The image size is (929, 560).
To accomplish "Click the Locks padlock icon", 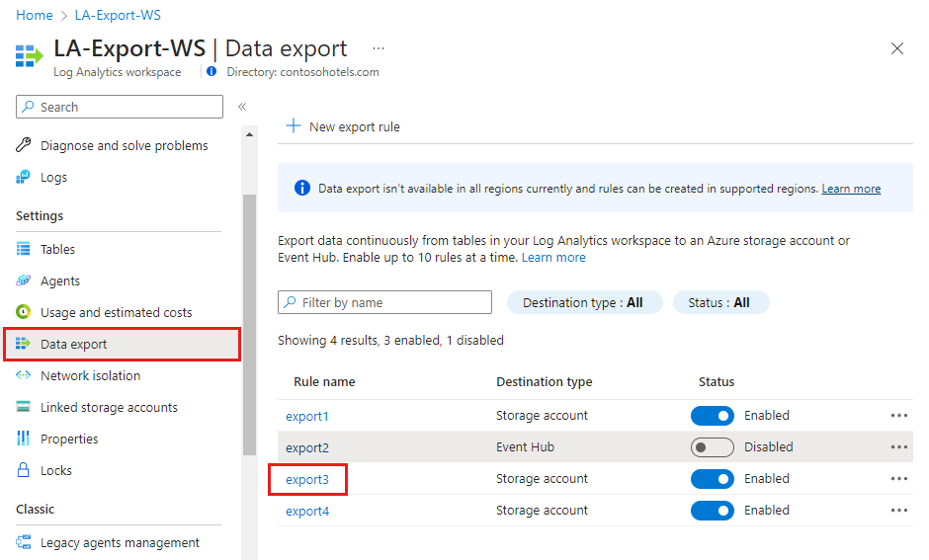I will coord(24,471).
